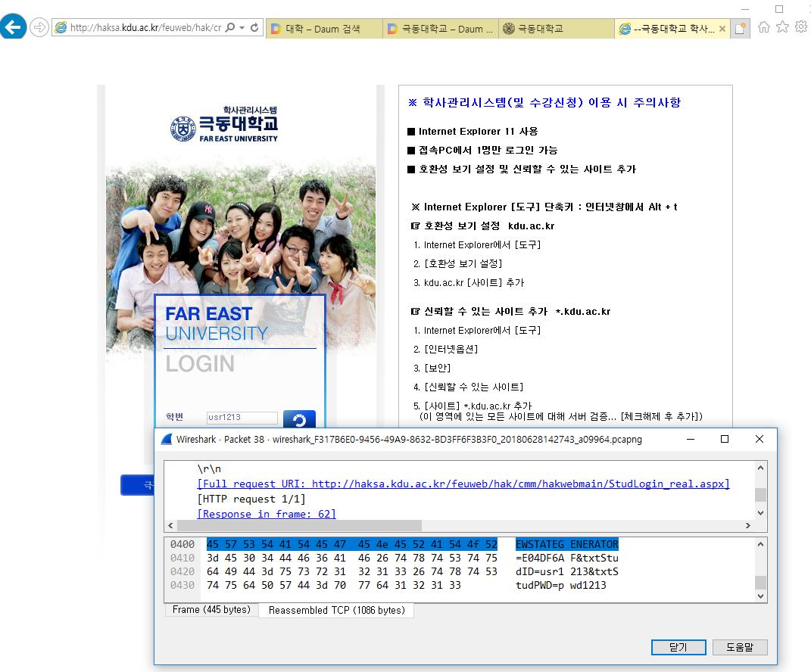Click the hex offset '0430'
This screenshot has height=672, width=811.
(x=182, y=585)
